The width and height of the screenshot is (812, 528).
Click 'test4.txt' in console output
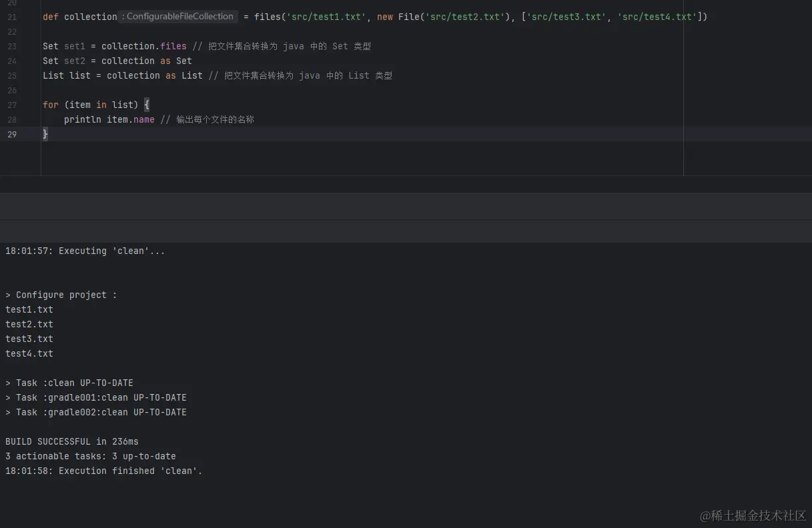[x=29, y=353]
